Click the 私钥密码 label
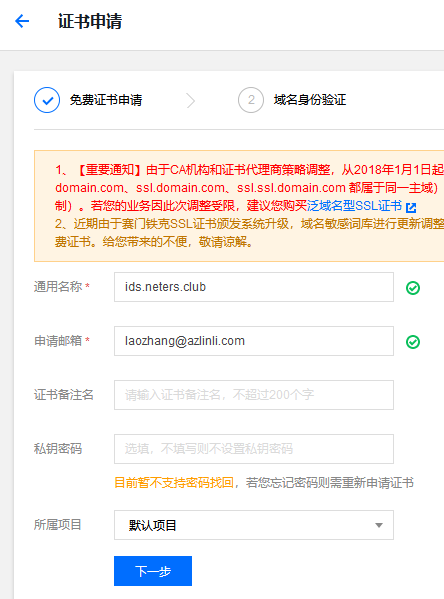Image resolution: width=444 pixels, height=599 pixels. click(58, 448)
